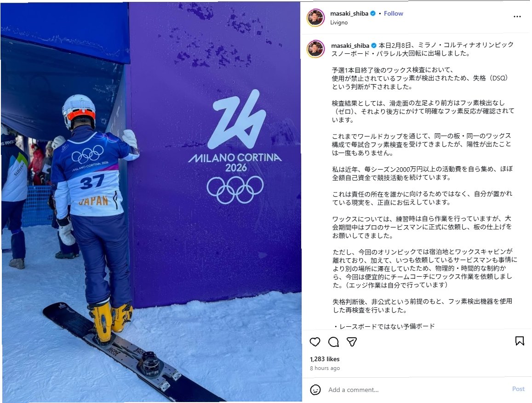
Task: Click masaki_shiba username in caption
Action: (350, 45)
